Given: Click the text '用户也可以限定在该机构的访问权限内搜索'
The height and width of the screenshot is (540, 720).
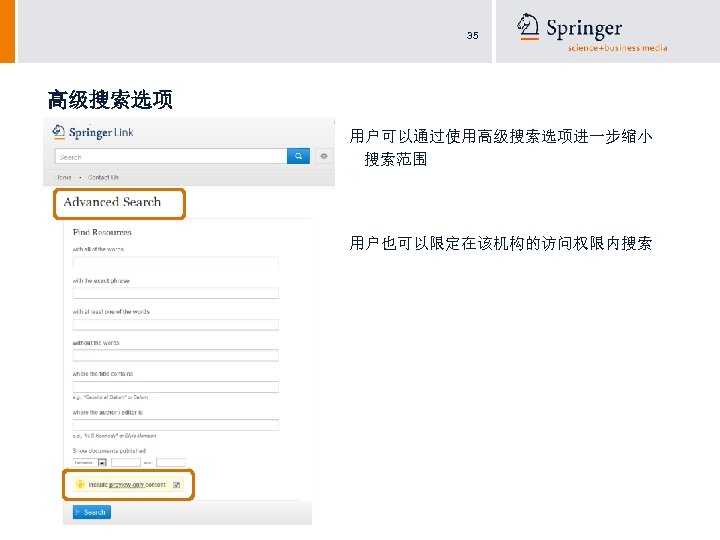Looking at the screenshot, I should 501,243.
